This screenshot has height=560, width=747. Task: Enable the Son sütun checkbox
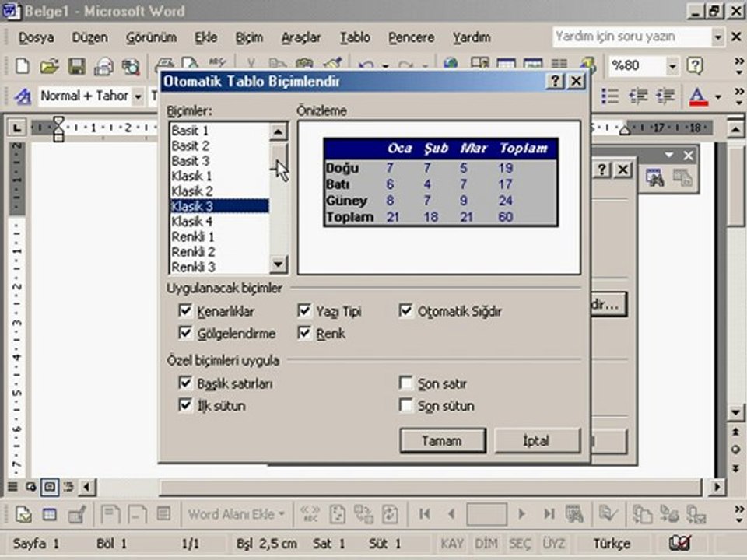coord(405,405)
